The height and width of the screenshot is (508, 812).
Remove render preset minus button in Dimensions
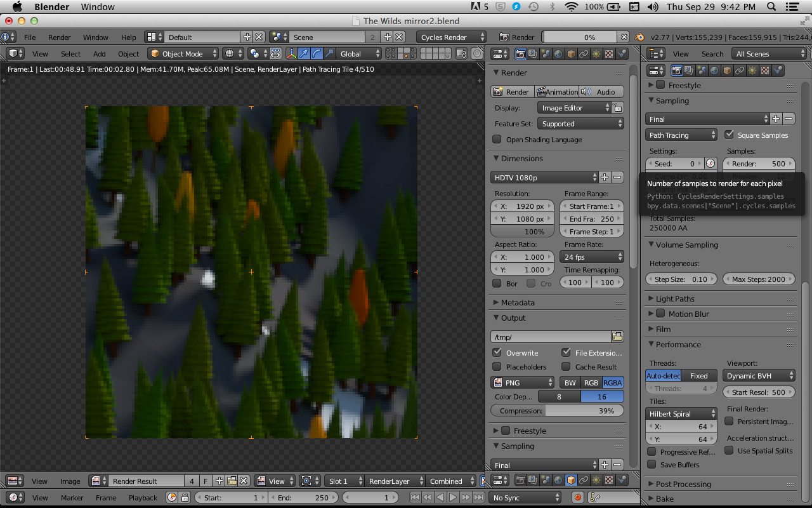[x=617, y=178]
